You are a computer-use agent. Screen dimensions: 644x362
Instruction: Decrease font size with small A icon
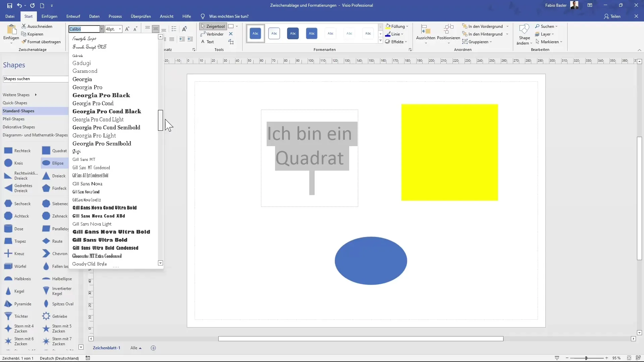[135, 29]
